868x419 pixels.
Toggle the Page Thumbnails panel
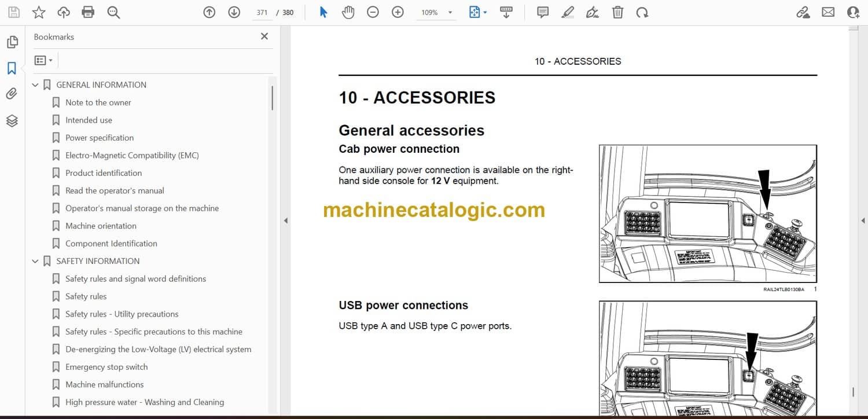12,42
